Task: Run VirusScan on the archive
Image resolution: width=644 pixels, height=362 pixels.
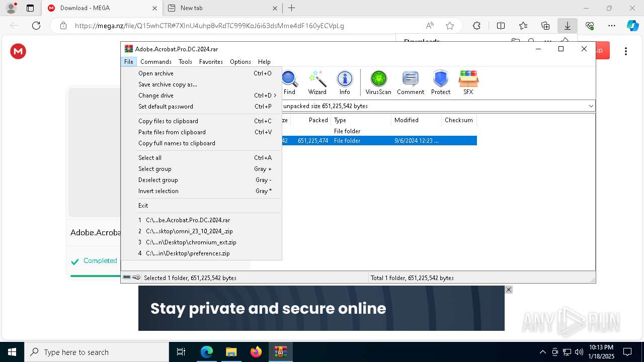Action: click(x=378, y=83)
